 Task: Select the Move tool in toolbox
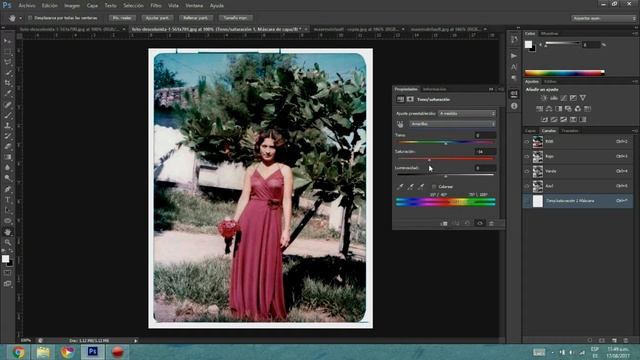pyautogui.click(x=7, y=41)
